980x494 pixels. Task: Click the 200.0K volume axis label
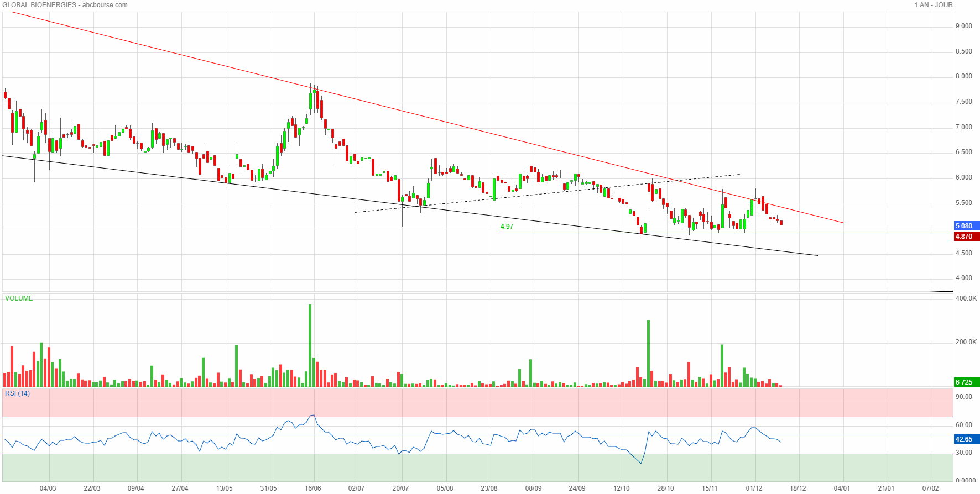966,342
